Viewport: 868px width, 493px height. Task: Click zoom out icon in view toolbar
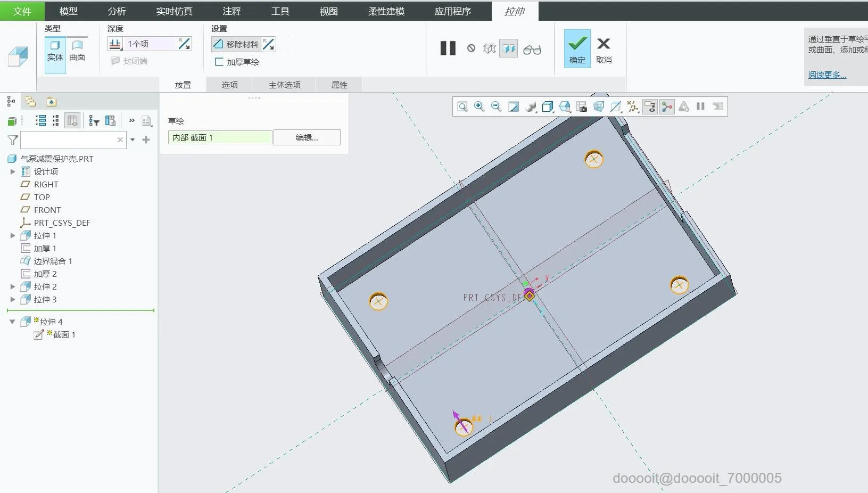coord(496,106)
